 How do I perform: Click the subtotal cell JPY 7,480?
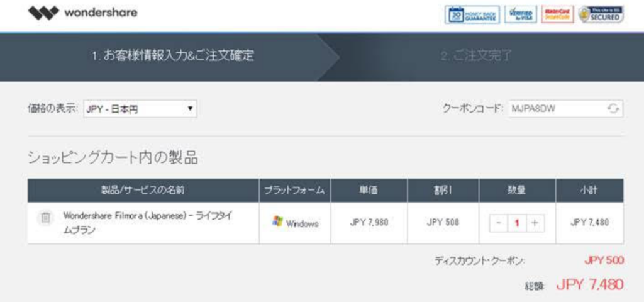click(589, 223)
